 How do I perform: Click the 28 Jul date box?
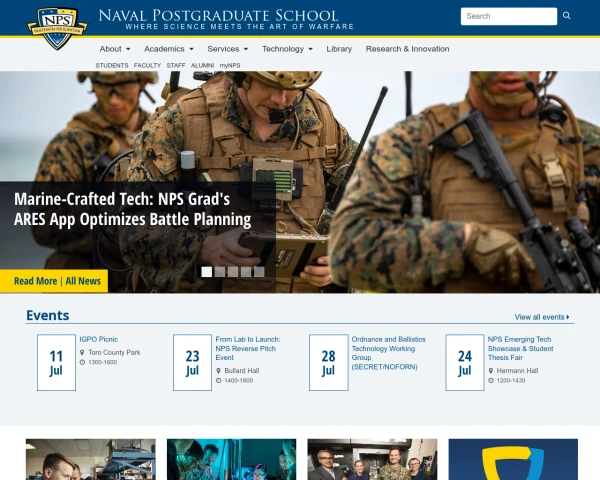click(x=329, y=362)
